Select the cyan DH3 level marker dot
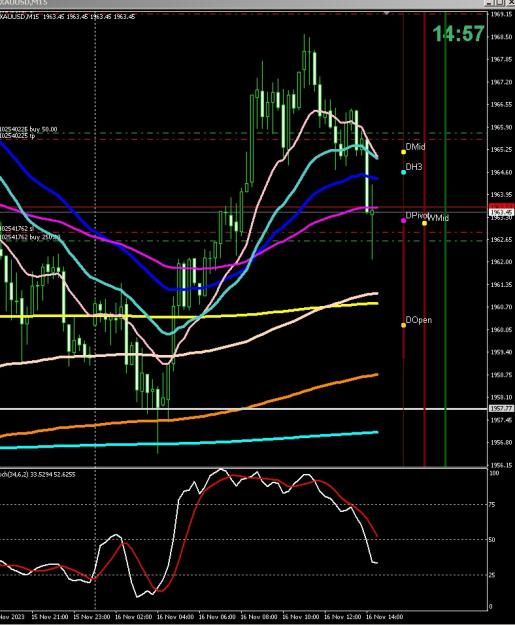The width and height of the screenshot is (515, 625). click(x=403, y=172)
